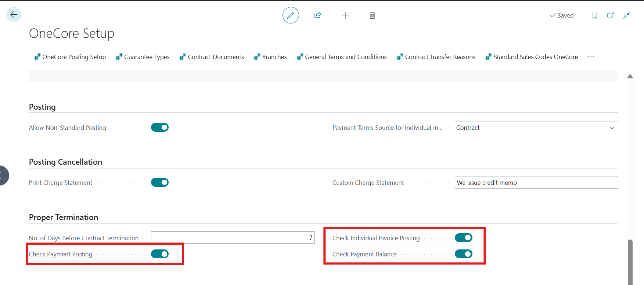
Task: Show more actions via ellipsis menu
Action: (591, 57)
